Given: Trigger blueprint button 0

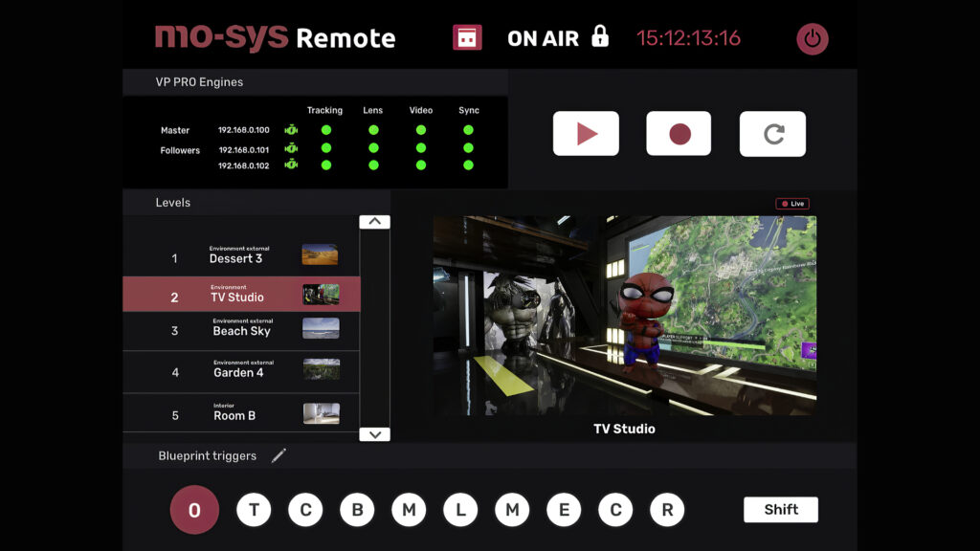Looking at the screenshot, I should [194, 510].
